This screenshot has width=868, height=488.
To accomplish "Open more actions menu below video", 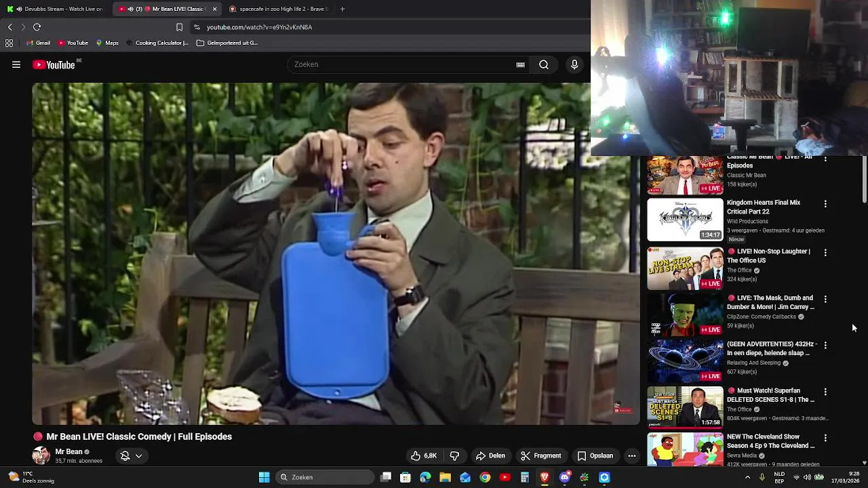I will click(631, 455).
